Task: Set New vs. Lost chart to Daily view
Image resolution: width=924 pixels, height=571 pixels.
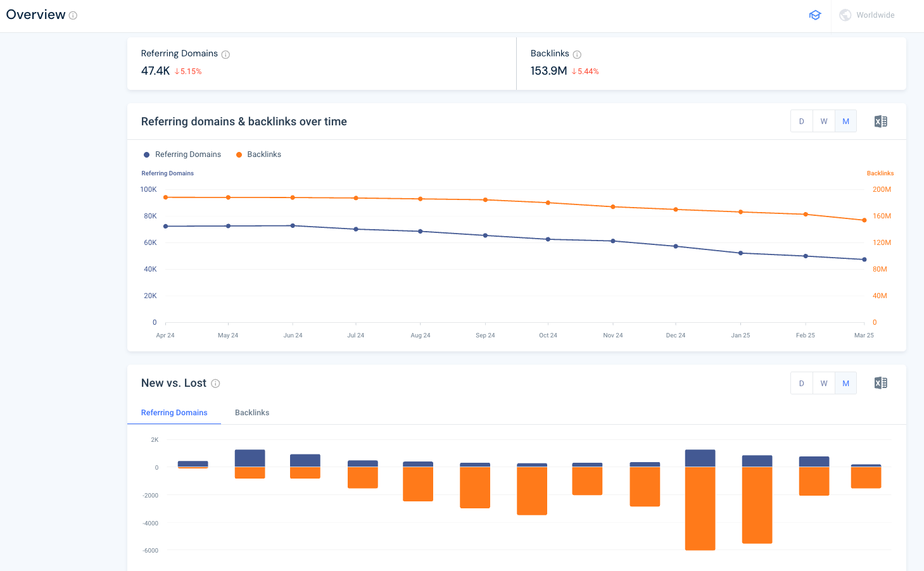Action: [801, 383]
